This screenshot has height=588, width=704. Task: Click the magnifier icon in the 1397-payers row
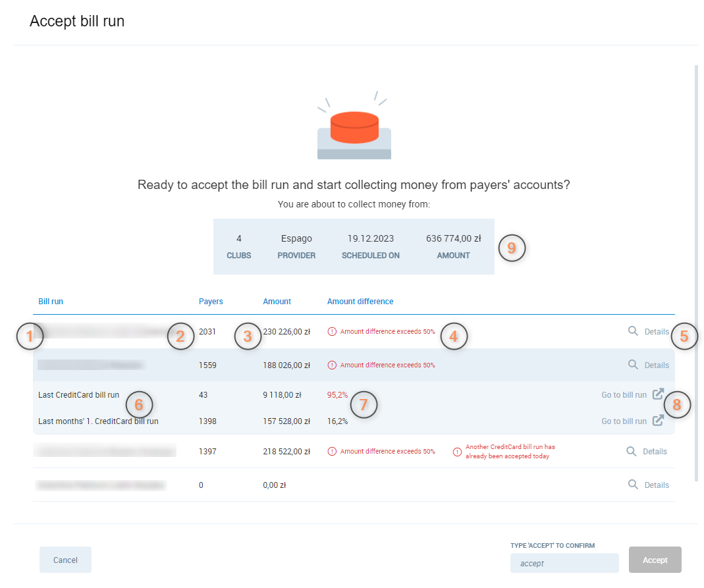(631, 451)
